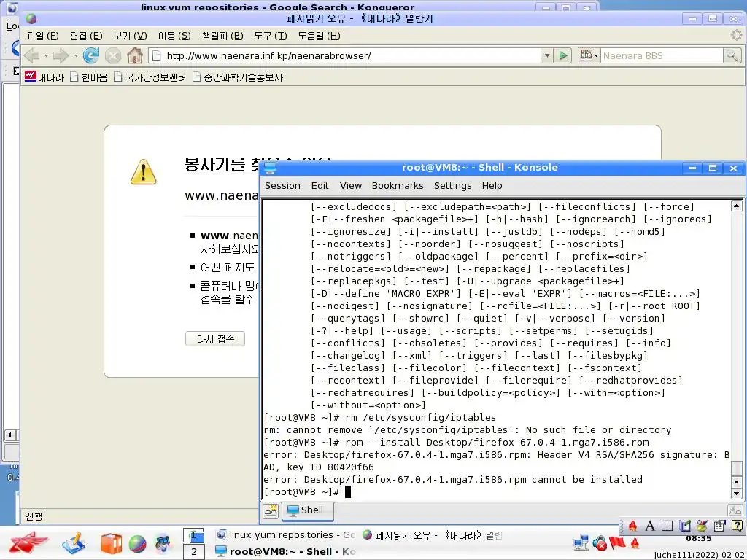
Task: Open Konsole Settings menu
Action: (x=452, y=186)
